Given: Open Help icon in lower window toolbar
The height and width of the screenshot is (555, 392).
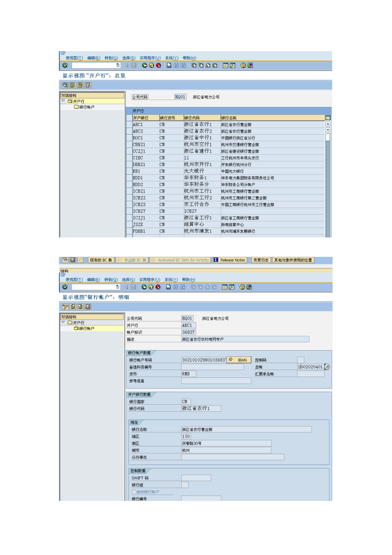Looking at the screenshot, I should [243, 287].
